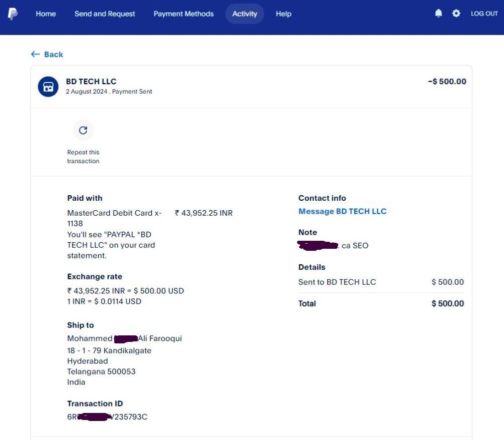Click the card statement PAYPAL *BD TECH LLC text
Image resolution: width=504 pixels, height=440 pixels.
(x=111, y=245)
